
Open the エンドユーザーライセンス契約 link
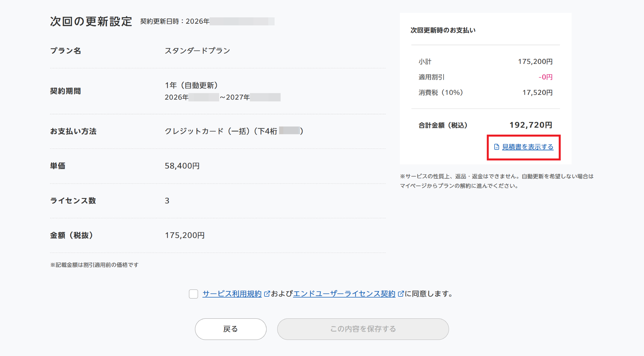click(344, 294)
